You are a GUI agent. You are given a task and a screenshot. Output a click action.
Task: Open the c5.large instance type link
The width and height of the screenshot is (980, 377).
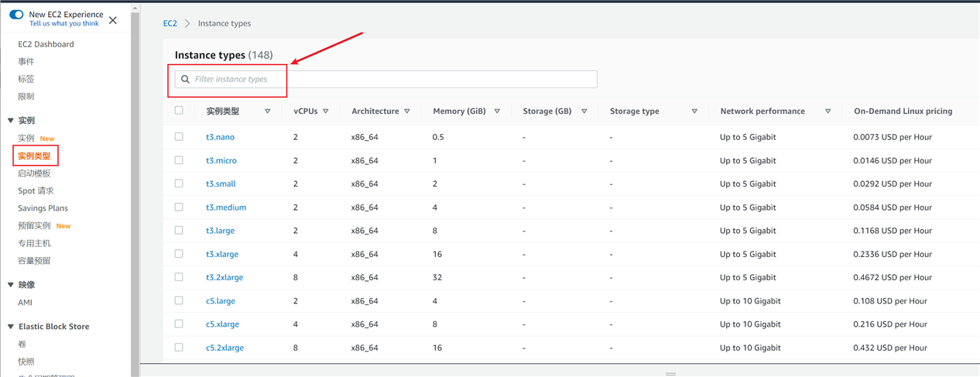pyautogui.click(x=221, y=301)
